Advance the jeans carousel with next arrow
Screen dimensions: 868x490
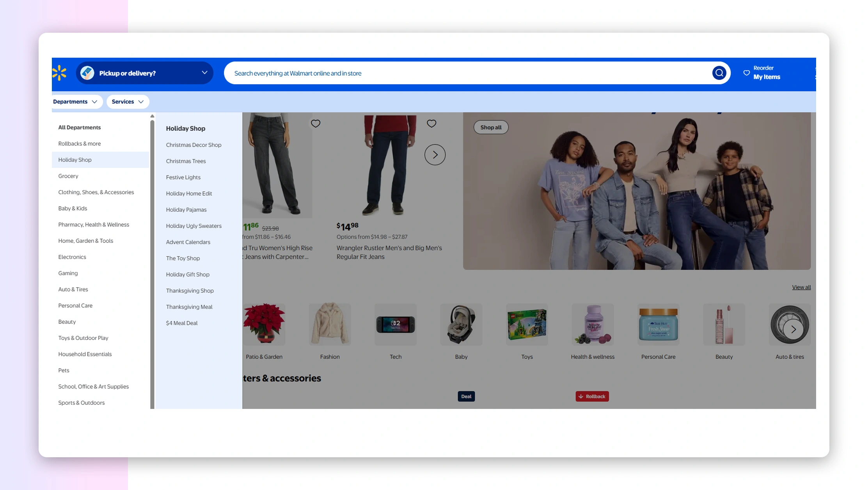coord(435,155)
